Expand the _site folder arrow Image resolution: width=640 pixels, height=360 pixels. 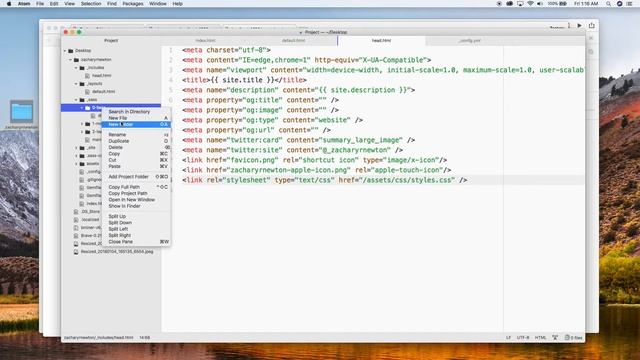tap(76, 148)
